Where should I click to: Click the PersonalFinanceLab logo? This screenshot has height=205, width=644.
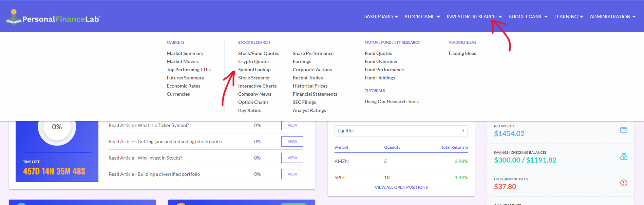pos(53,17)
